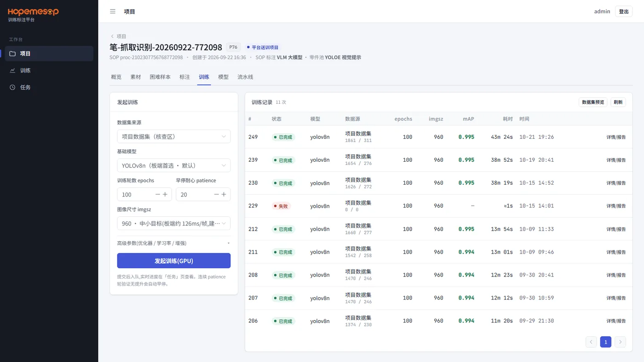Switch to the 流水线 tab
644x362 pixels.
[x=245, y=77]
